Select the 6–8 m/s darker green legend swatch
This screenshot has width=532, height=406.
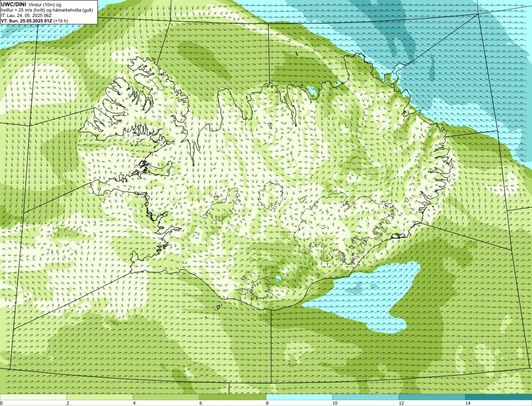pos(233,397)
